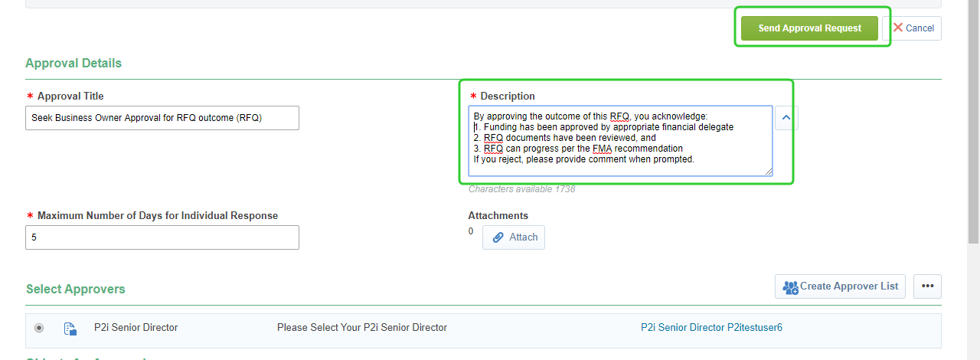Click the Select Approvers section heading
Image resolution: width=980 pixels, height=360 pixels.
[75, 289]
